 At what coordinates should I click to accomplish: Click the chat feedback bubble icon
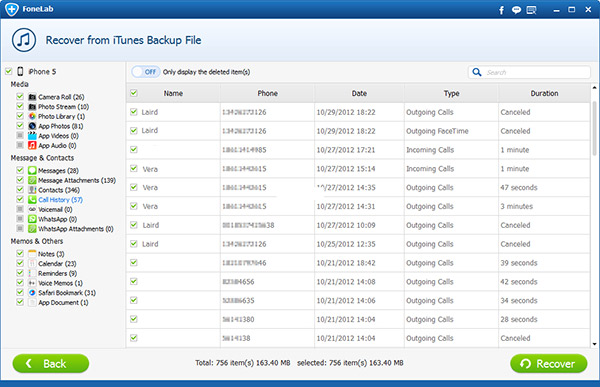point(516,10)
